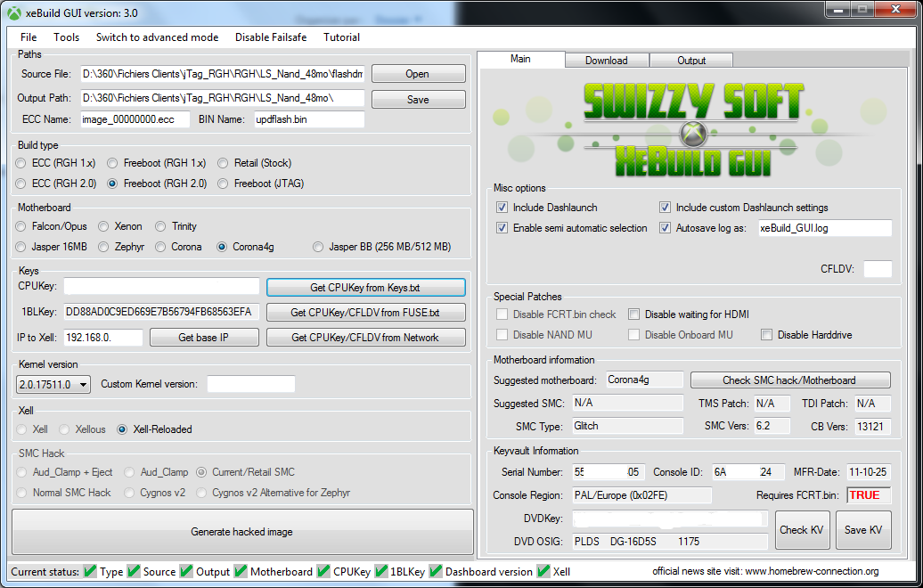This screenshot has height=588, width=923.
Task: Click the Generate hacked image button
Action: (x=241, y=532)
